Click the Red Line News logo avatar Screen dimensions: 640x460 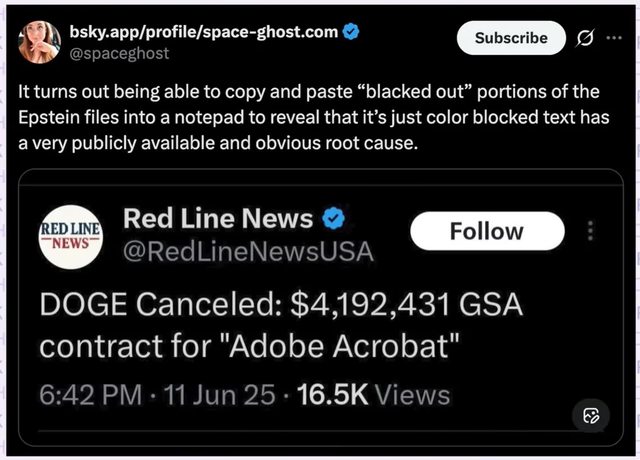pos(68,234)
